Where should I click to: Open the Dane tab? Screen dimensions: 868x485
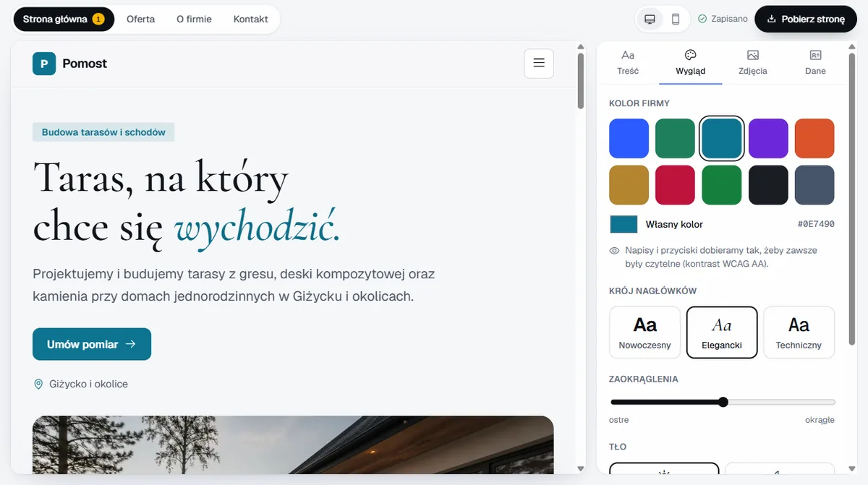(815, 62)
